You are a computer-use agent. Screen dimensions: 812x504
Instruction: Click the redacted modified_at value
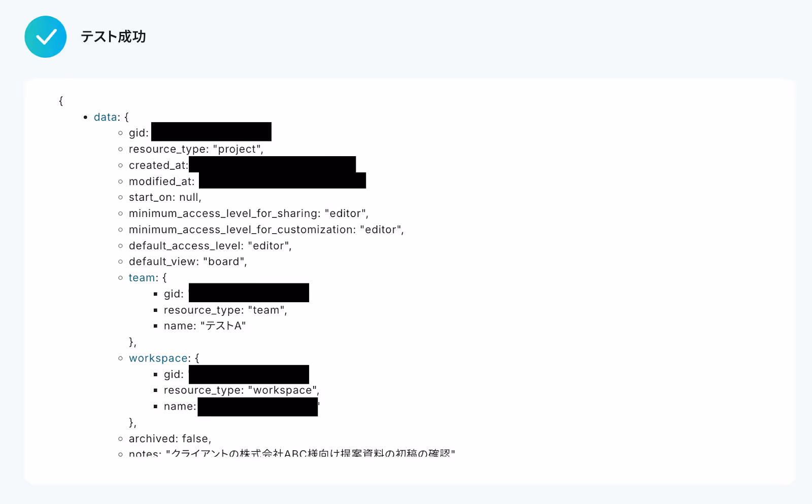tap(282, 181)
